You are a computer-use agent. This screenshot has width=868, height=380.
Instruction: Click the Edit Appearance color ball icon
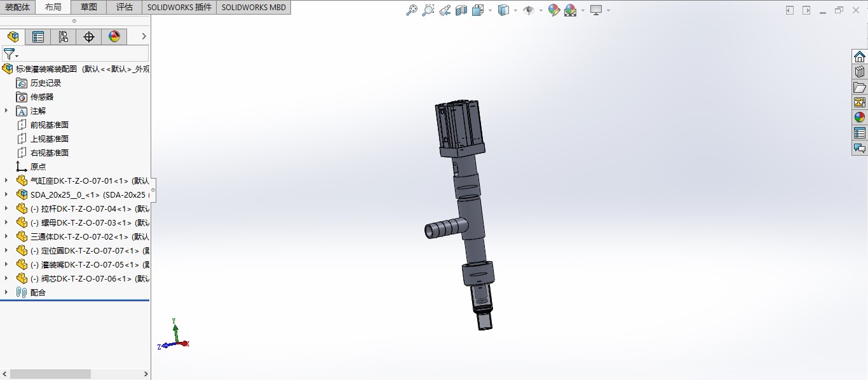coord(554,10)
